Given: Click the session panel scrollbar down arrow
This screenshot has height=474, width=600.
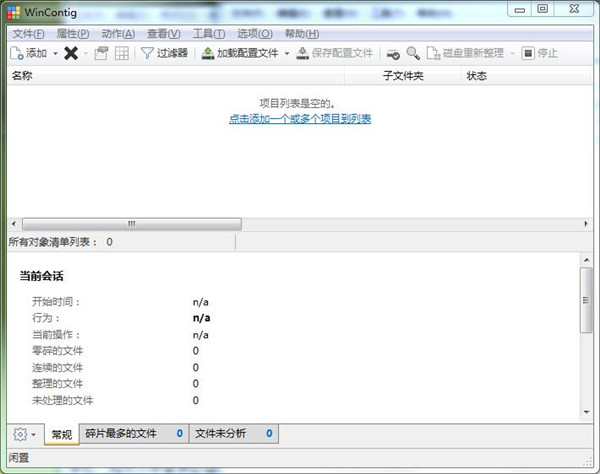Looking at the screenshot, I should click(586, 412).
